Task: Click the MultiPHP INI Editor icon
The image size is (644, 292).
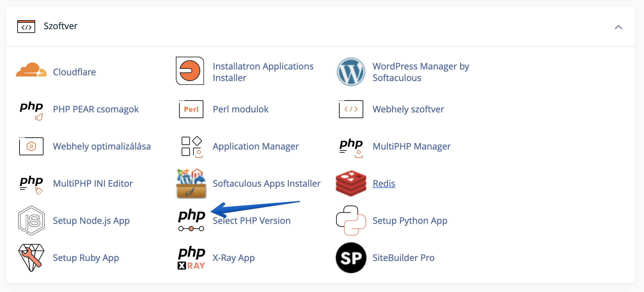Action: (x=31, y=185)
